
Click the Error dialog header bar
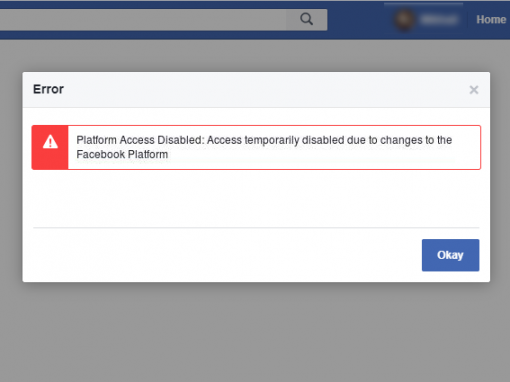click(x=256, y=90)
